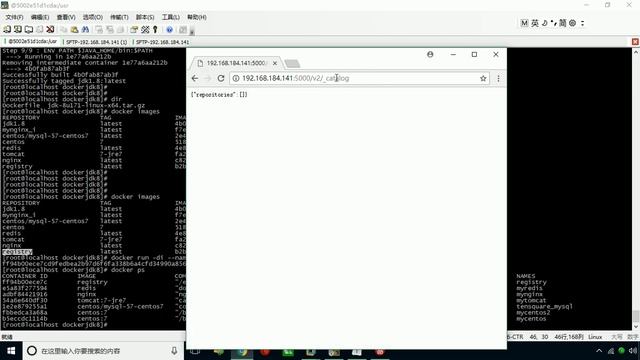The width and height of the screenshot is (640, 360).
Task: Open Global Options tools icon
Action: tap(145, 29)
